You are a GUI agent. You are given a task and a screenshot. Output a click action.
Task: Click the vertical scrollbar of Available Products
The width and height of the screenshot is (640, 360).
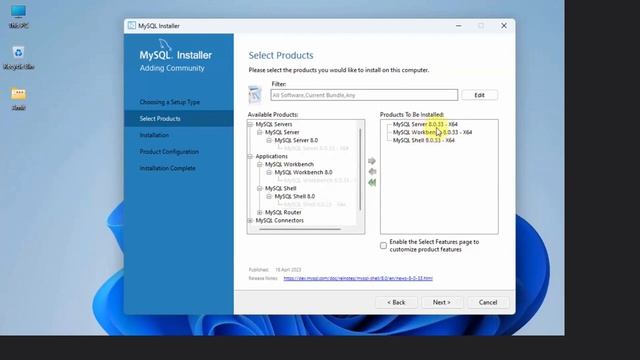(360, 169)
